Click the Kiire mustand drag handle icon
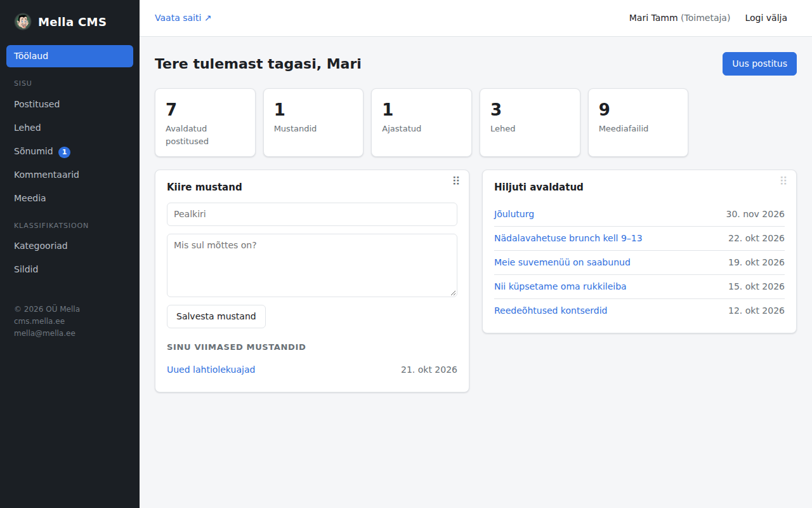This screenshot has width=812, height=508. [456, 181]
